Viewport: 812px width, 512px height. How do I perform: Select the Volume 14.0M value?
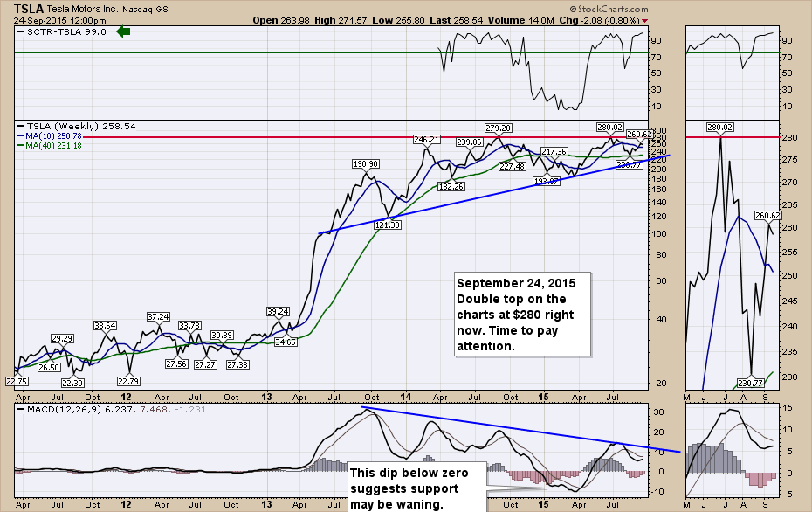(521, 21)
